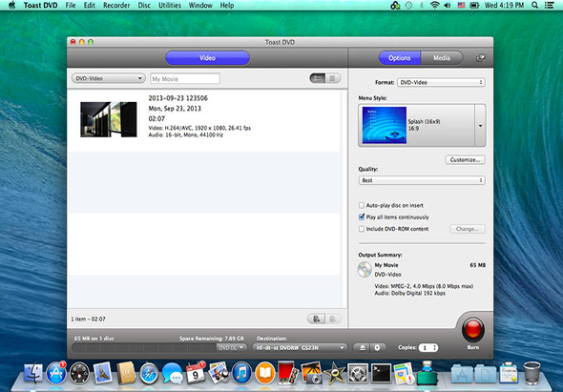The height and width of the screenshot is (392, 563).
Task: Click the Customize... button
Action: coord(466,159)
